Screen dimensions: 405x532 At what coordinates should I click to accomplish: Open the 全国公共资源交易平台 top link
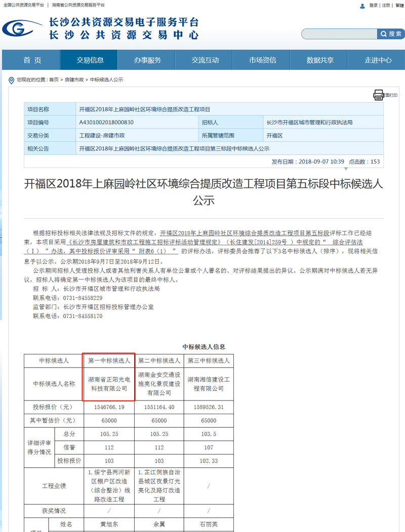[24, 5]
